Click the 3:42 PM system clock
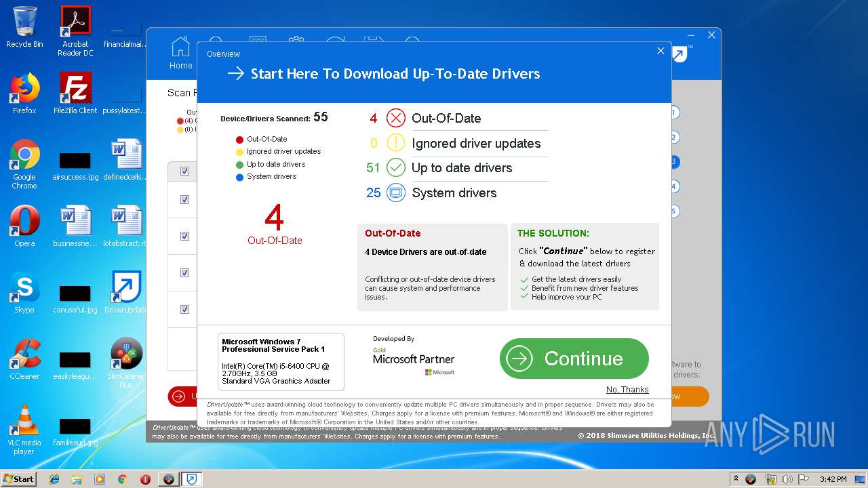The image size is (868, 488). point(833,479)
